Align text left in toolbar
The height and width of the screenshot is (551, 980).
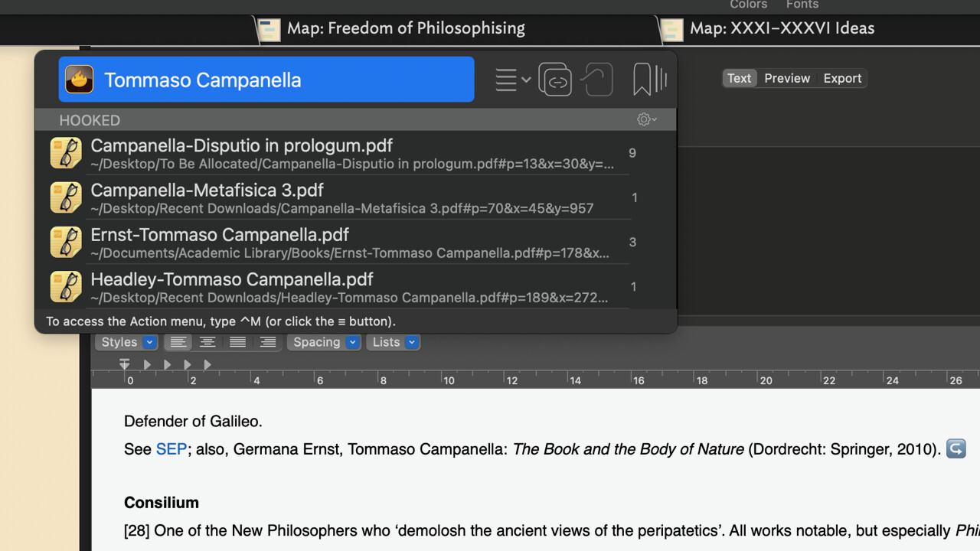pos(178,342)
